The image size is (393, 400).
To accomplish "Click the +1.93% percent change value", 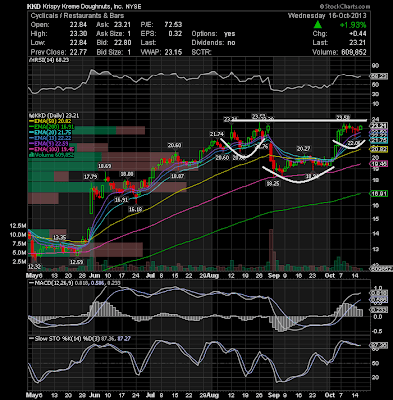I will (x=353, y=25).
